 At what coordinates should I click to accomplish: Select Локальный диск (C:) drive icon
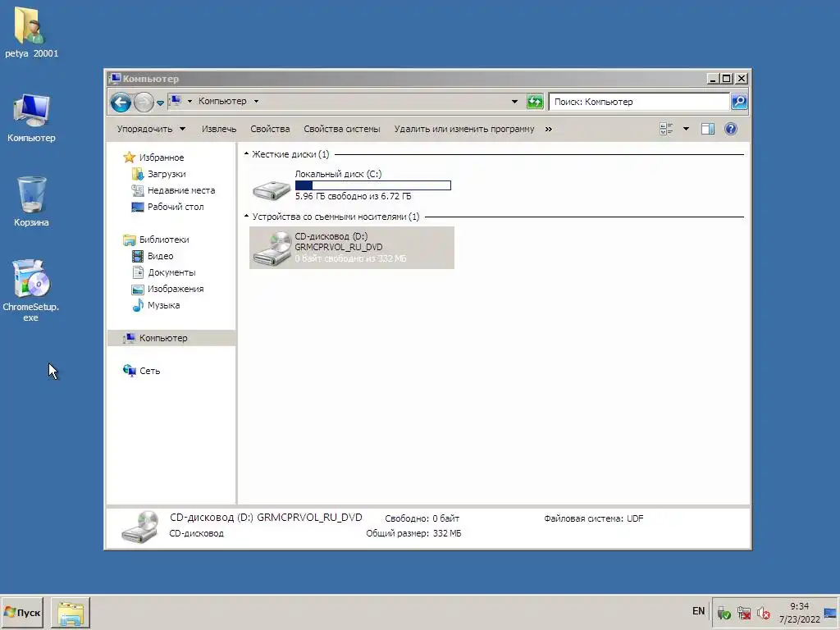272,189
